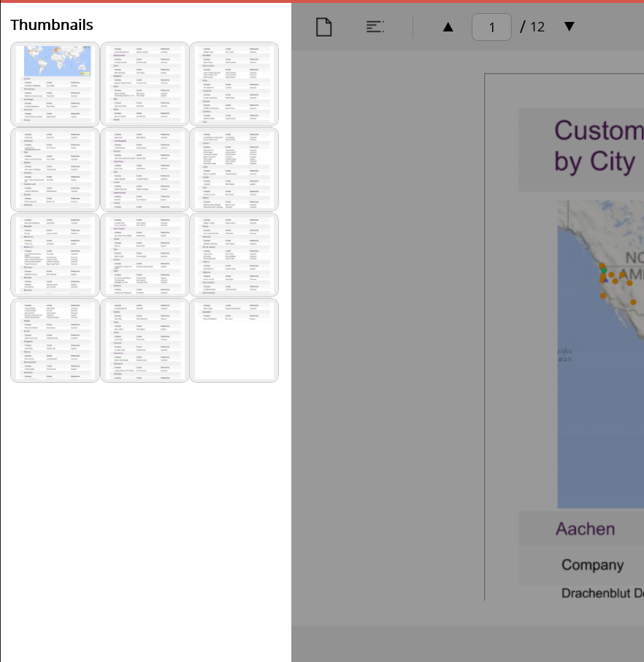The width and height of the screenshot is (644, 662).
Task: Open the last page 12 thumbnail
Action: point(234,340)
